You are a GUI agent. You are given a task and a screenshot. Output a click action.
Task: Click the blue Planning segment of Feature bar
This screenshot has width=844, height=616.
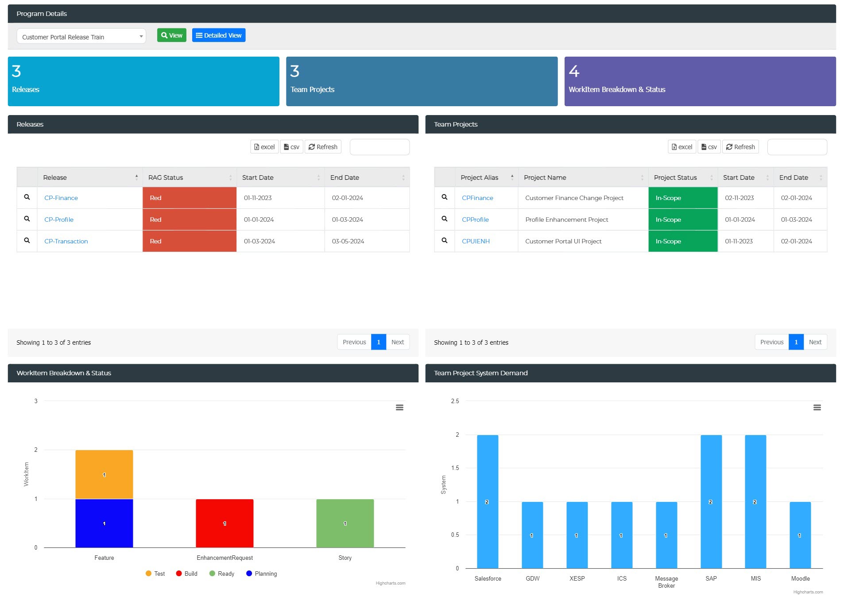point(104,524)
